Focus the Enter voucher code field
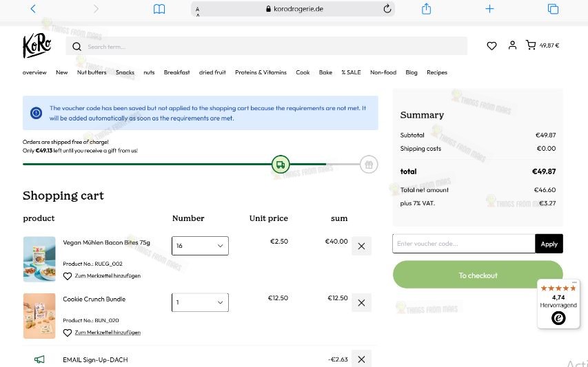The height and width of the screenshot is (367, 588). pos(464,244)
